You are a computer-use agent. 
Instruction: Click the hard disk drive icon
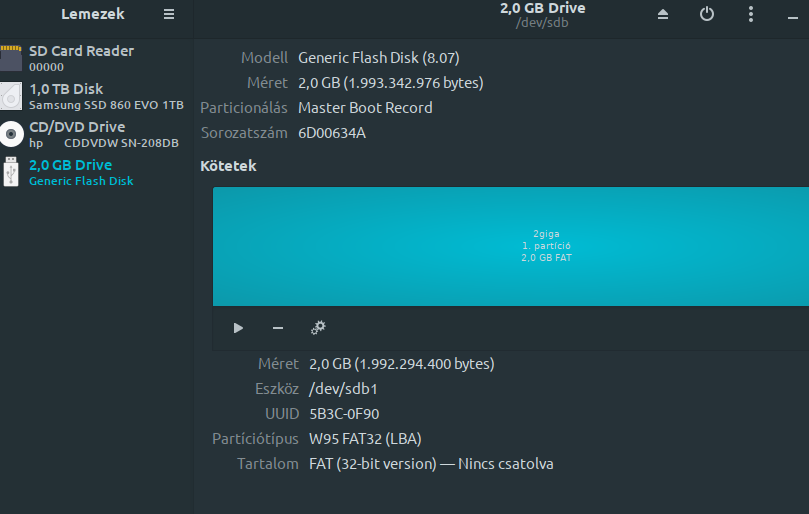point(11,96)
